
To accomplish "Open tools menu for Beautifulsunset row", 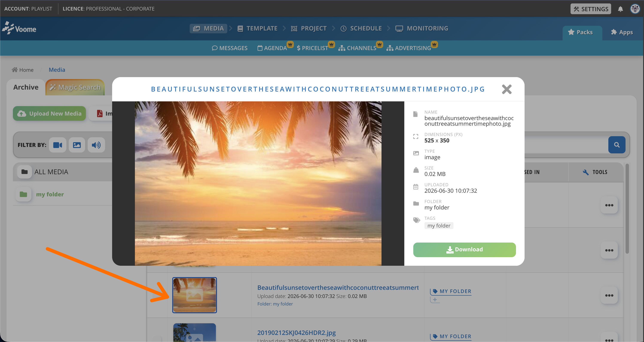I will coord(609,296).
